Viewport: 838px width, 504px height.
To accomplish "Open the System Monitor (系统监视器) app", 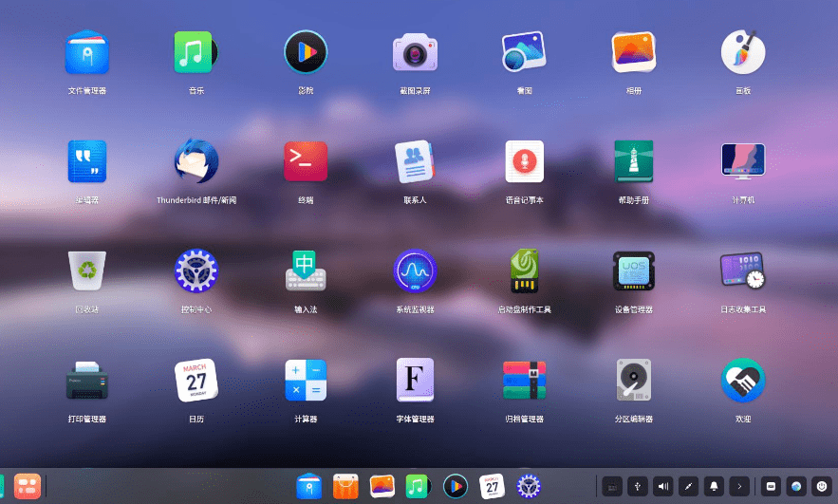I will point(415,271).
